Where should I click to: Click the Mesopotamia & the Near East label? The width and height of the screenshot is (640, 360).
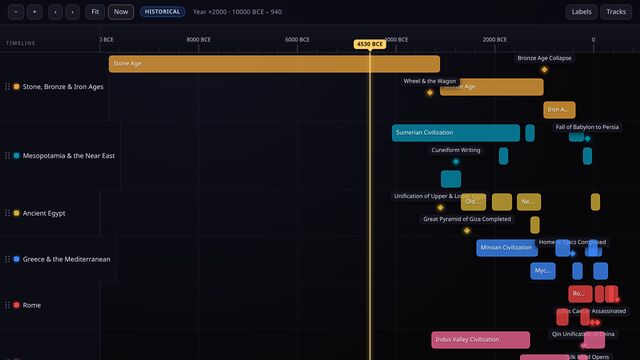click(x=69, y=156)
